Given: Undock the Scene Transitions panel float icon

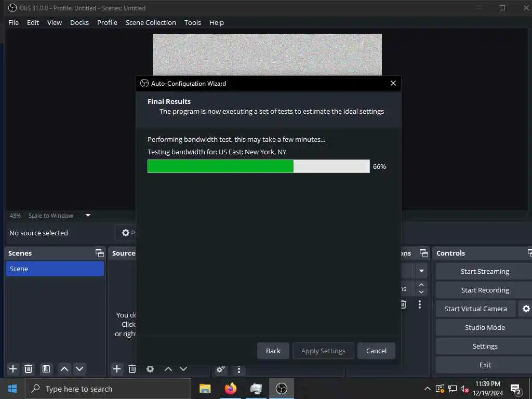Looking at the screenshot, I should pos(424,253).
